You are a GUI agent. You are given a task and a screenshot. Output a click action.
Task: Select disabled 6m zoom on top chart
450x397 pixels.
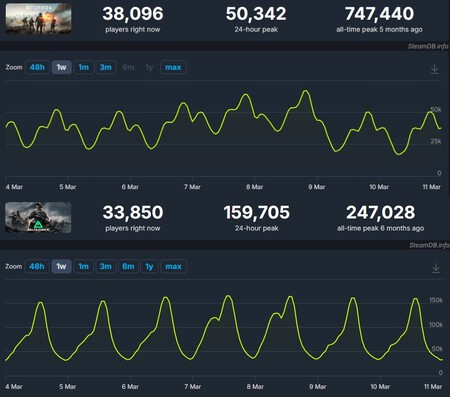pos(128,67)
